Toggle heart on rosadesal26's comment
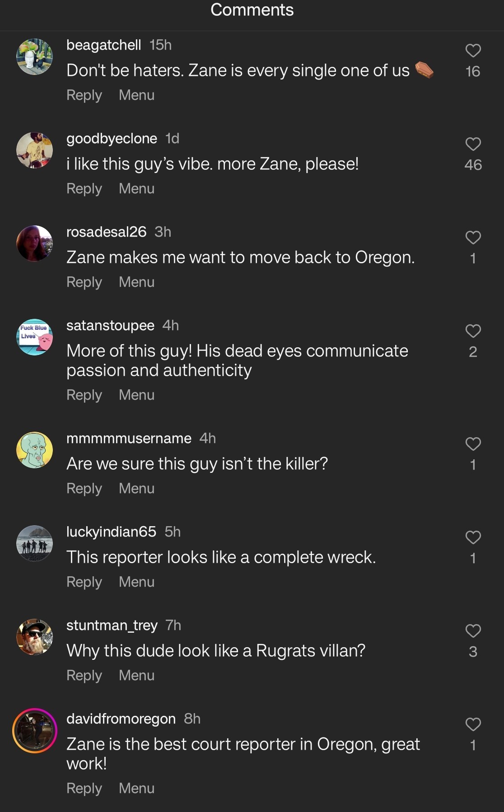504x812 pixels. coord(473,238)
